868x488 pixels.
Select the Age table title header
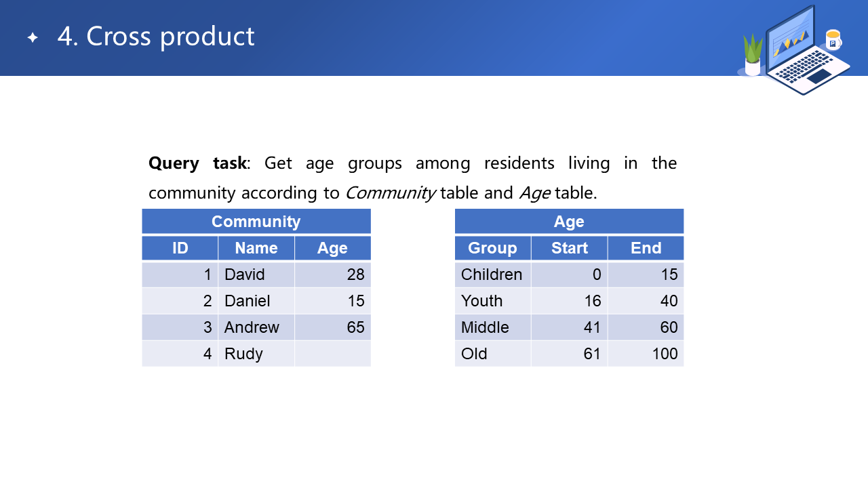pos(569,222)
